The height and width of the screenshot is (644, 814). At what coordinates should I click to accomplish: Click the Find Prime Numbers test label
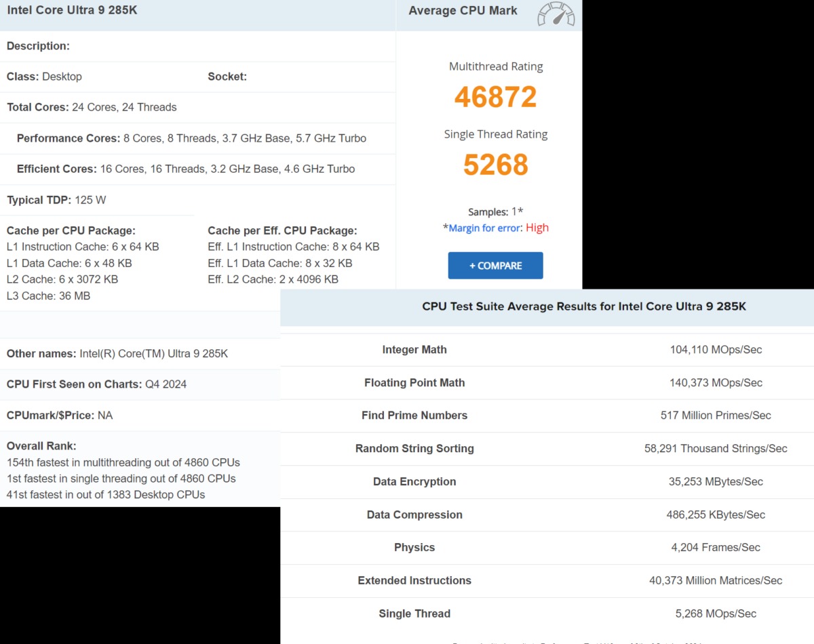pos(414,416)
